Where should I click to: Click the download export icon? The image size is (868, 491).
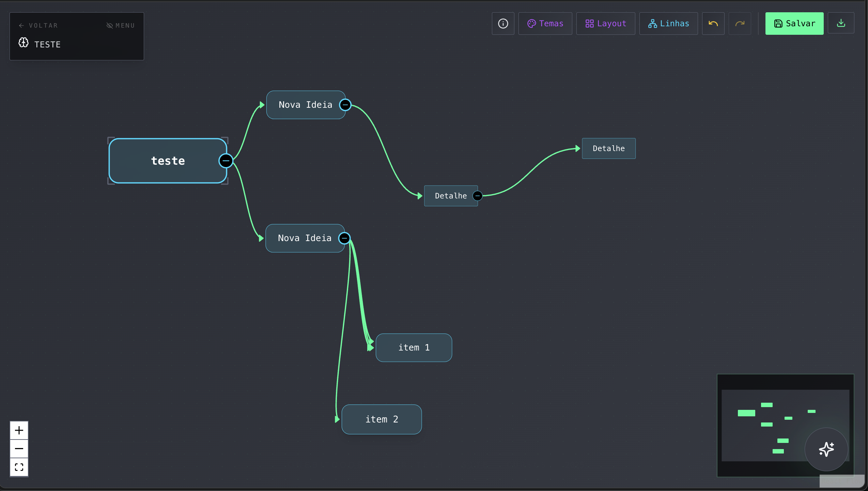(x=841, y=23)
